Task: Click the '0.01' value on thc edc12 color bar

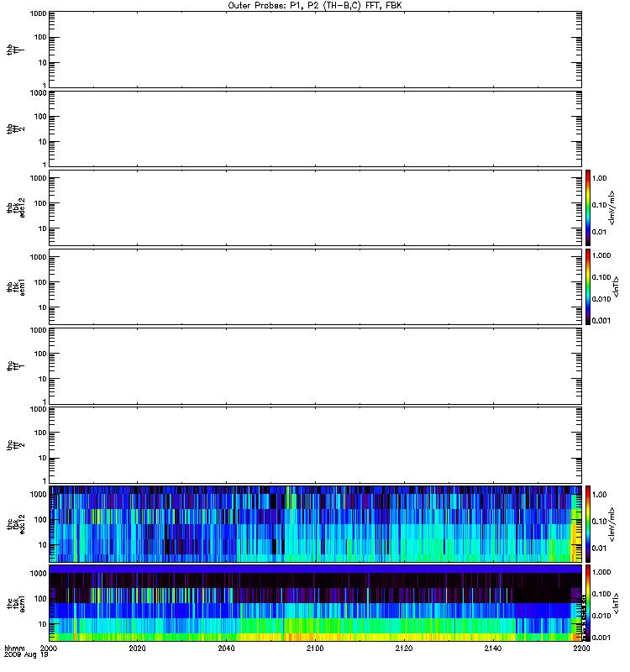Action: (x=599, y=549)
